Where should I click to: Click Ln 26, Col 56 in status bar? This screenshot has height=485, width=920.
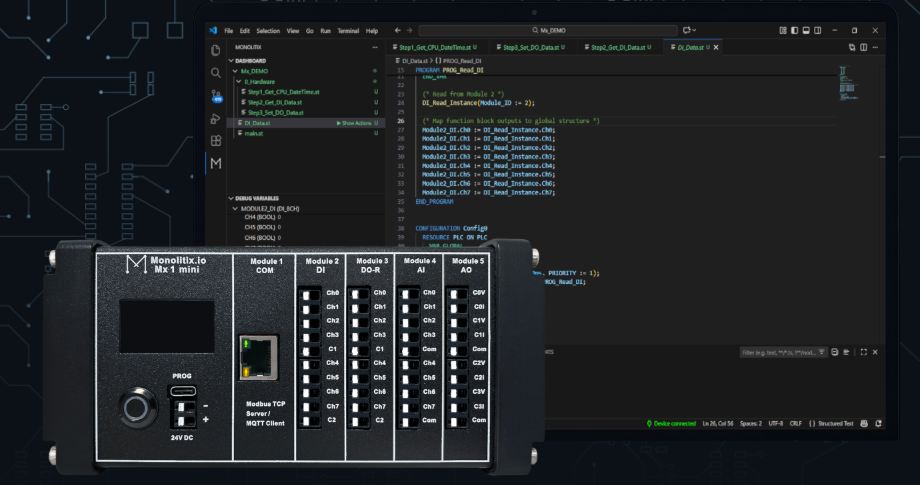coord(718,423)
